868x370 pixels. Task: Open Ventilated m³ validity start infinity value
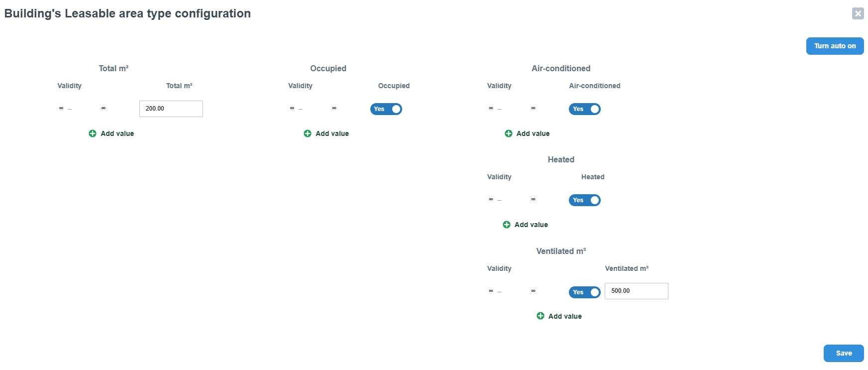[491, 291]
